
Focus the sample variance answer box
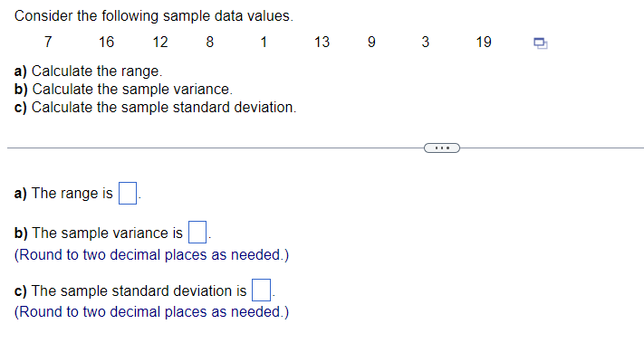click(x=197, y=233)
